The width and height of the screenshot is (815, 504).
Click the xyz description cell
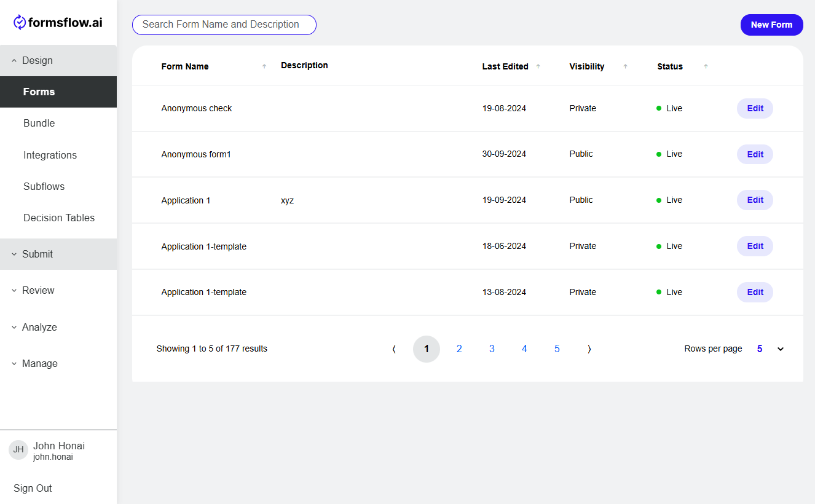[287, 200]
